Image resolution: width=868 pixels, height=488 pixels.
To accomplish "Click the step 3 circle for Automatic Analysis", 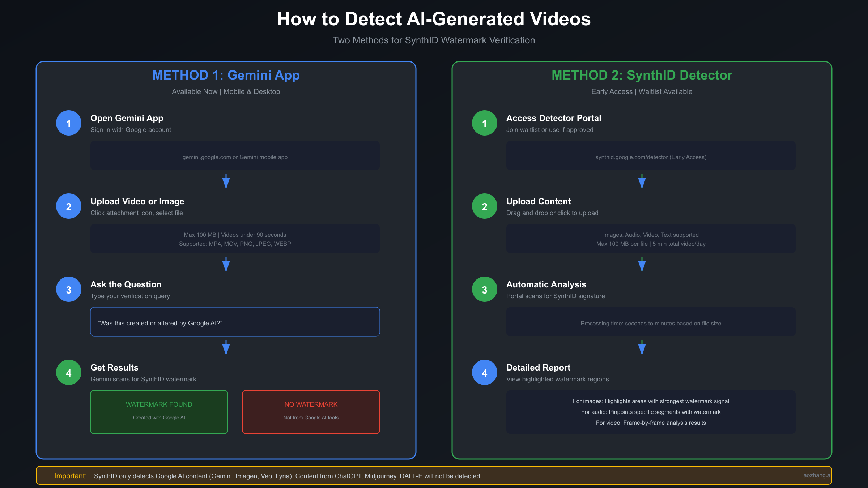I will point(484,289).
